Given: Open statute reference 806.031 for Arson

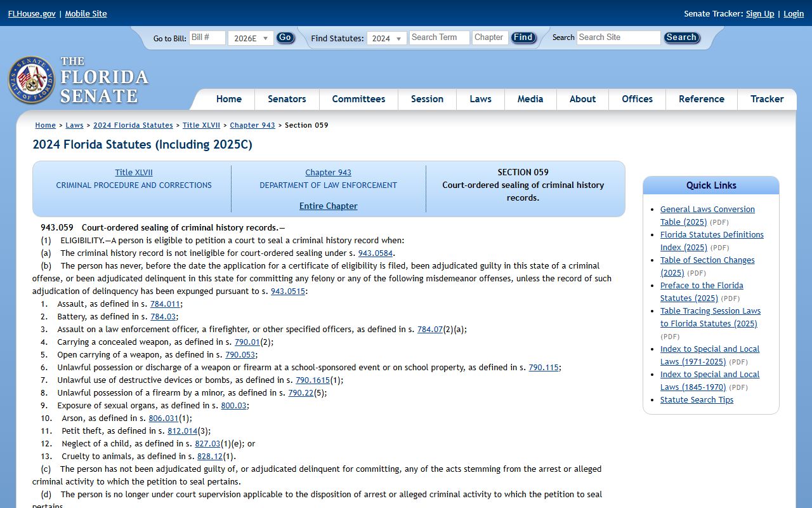Looking at the screenshot, I should click(164, 418).
